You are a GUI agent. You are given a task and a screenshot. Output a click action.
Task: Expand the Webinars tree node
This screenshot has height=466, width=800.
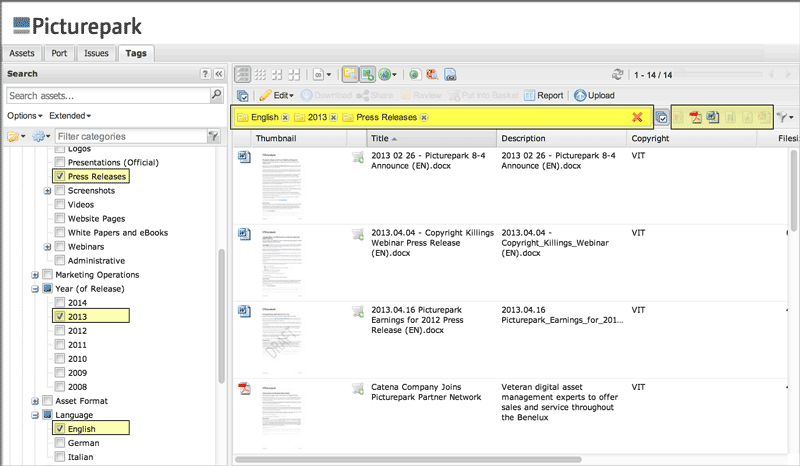pyautogui.click(x=47, y=247)
